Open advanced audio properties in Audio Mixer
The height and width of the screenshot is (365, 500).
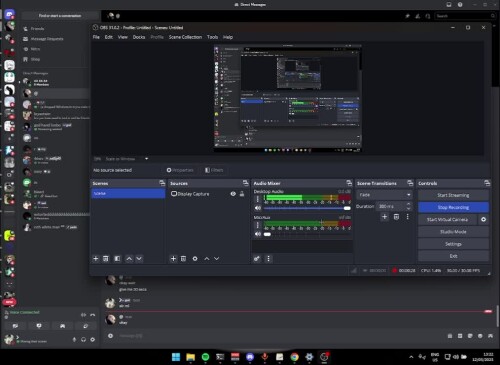[257, 259]
